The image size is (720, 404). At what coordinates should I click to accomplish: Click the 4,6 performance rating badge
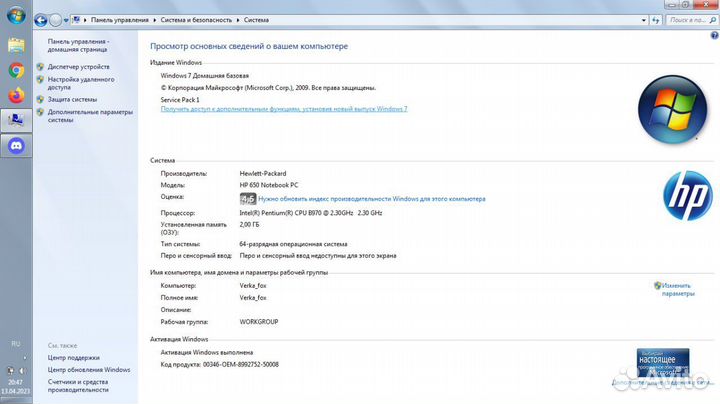(x=248, y=199)
